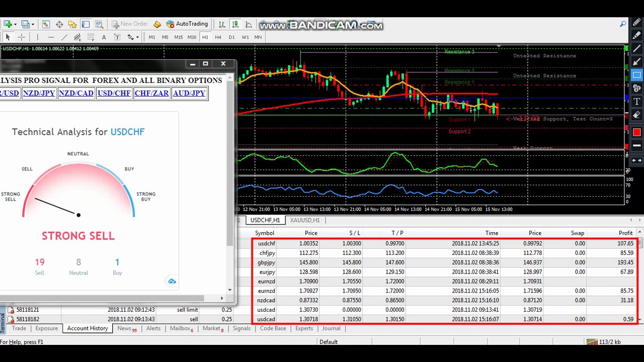Select the horizontal line drawing tool
Image resolution: width=644 pixels, height=362 pixels.
tap(51, 37)
